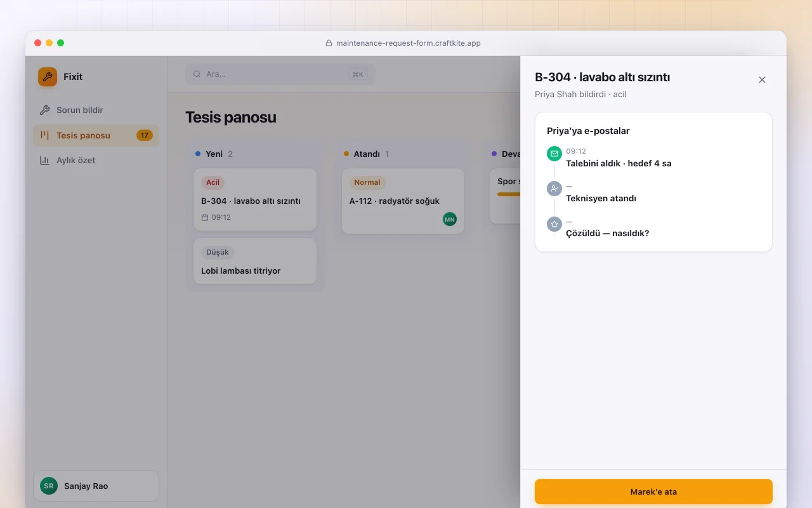812x508 pixels.
Task: Click the Marek'e ata button
Action: pos(653,491)
